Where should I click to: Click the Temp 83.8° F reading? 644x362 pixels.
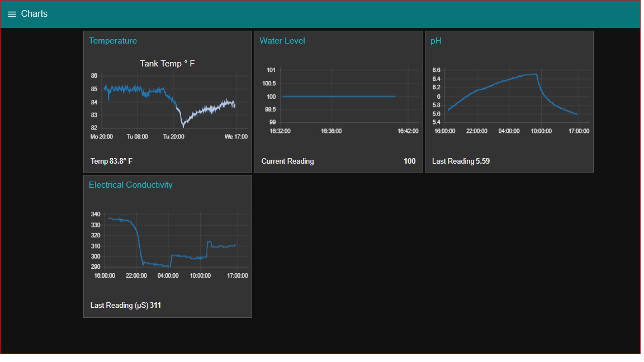pos(111,161)
